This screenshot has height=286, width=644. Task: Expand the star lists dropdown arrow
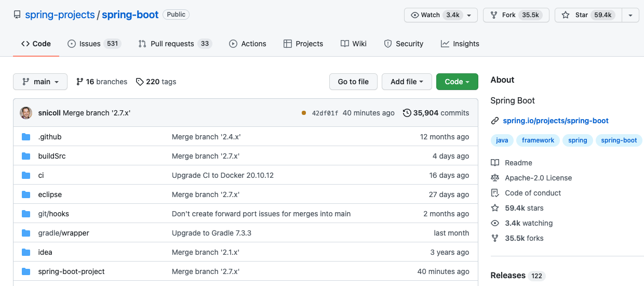tap(630, 15)
